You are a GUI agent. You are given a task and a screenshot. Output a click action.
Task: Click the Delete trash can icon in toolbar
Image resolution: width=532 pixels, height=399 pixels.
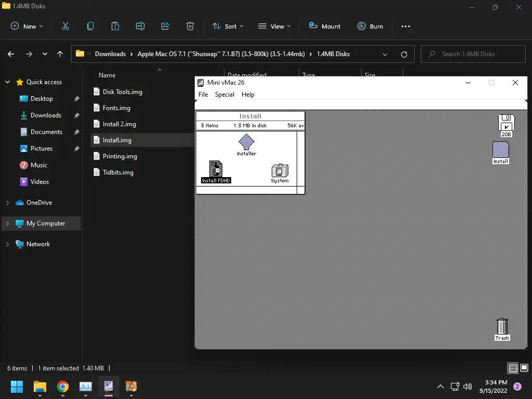[x=190, y=26]
